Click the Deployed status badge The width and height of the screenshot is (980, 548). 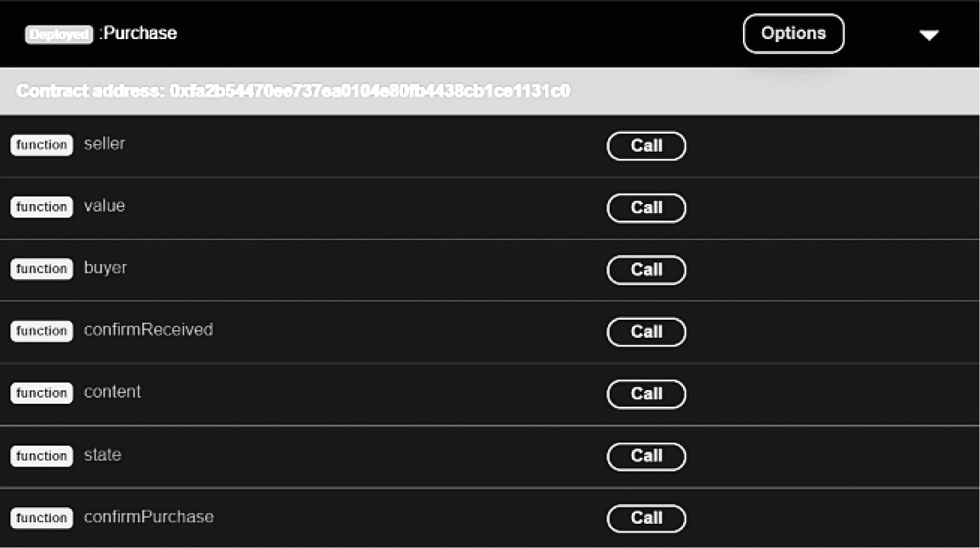(59, 34)
